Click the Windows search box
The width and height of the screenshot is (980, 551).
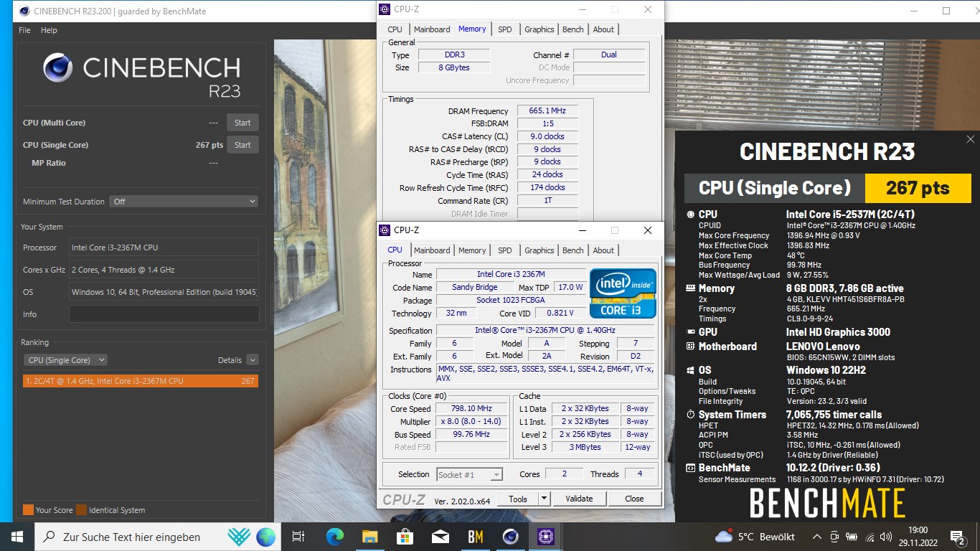[x=156, y=537]
